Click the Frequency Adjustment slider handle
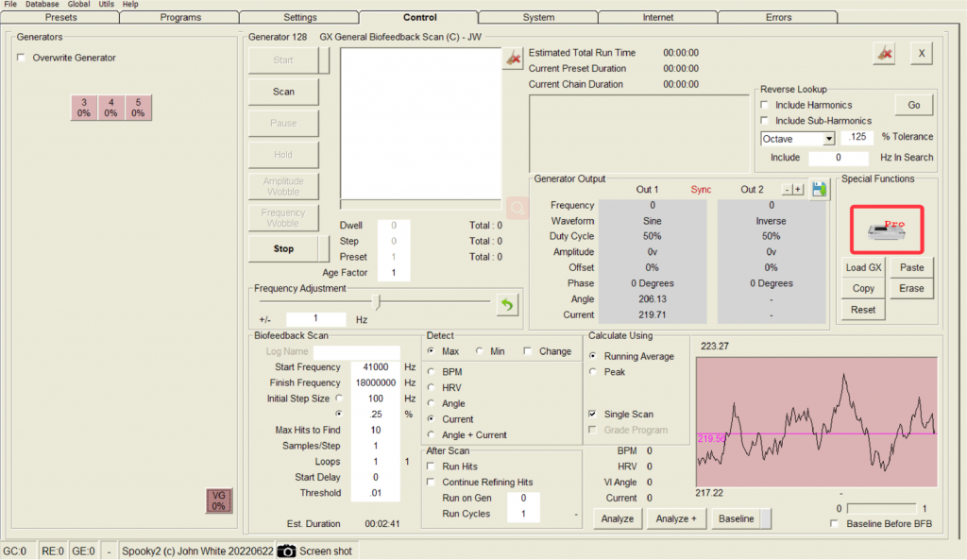This screenshot has height=560, width=967. 378,302
